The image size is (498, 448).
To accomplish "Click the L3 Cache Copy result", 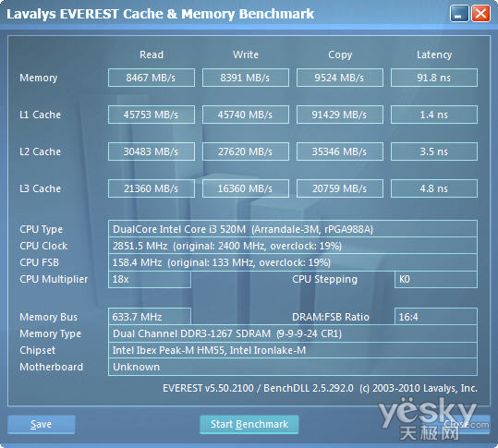I will 340,188.
